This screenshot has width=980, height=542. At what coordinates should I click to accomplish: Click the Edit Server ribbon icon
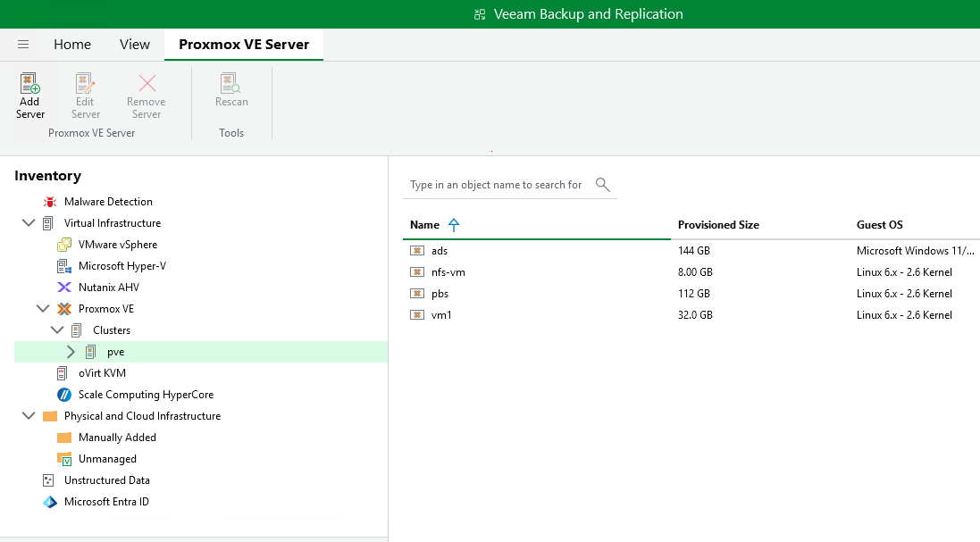tap(85, 83)
